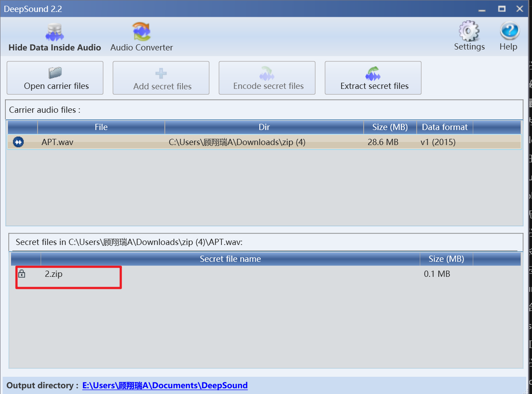Viewport: 532px width, 394px height.
Task: Click the audio icon beside APT.wav
Action: [x=19, y=142]
